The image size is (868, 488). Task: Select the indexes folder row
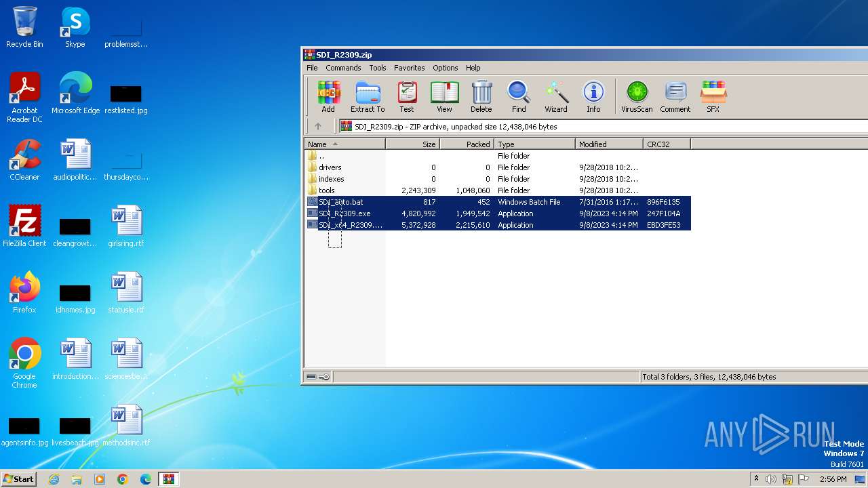(498, 179)
